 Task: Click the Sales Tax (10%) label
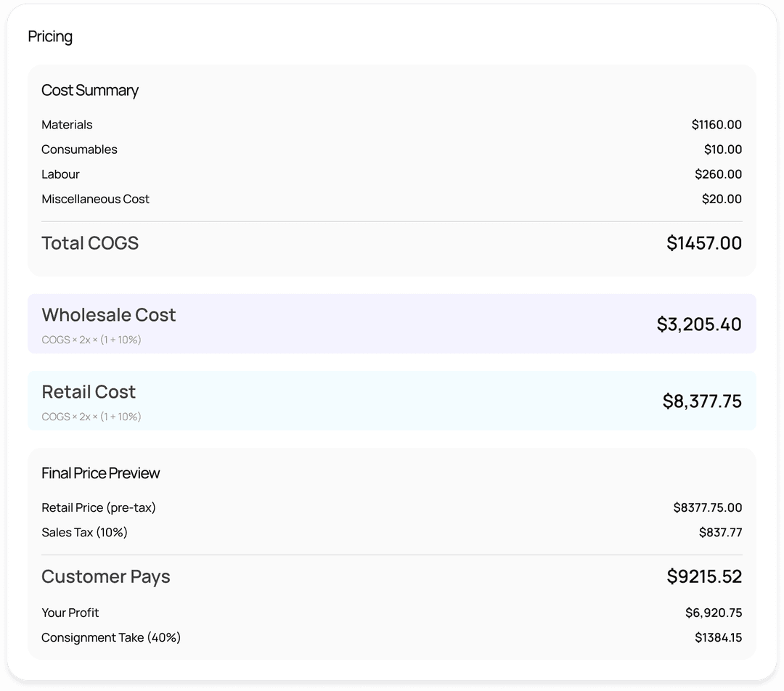tap(84, 533)
